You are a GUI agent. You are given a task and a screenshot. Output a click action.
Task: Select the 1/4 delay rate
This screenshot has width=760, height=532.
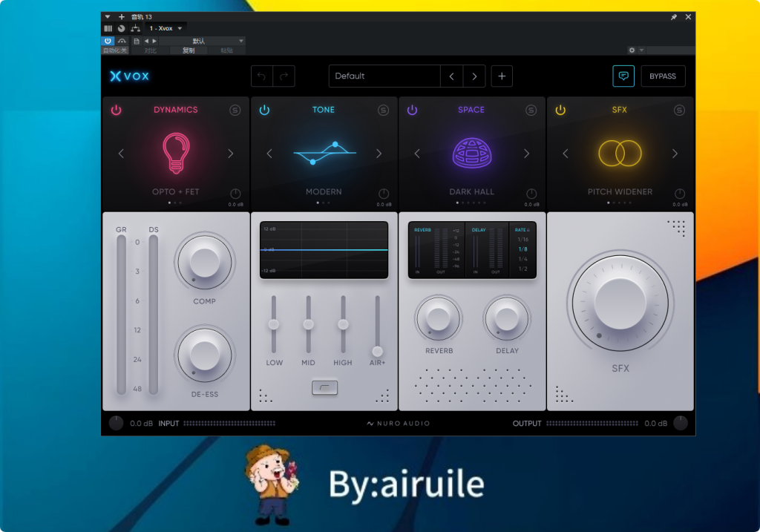coord(523,259)
